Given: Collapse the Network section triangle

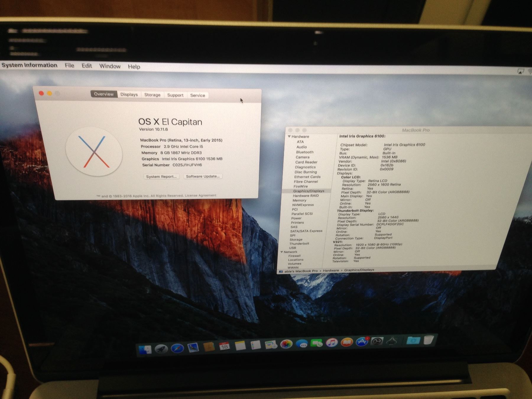Looking at the screenshot, I should pos(282,252).
